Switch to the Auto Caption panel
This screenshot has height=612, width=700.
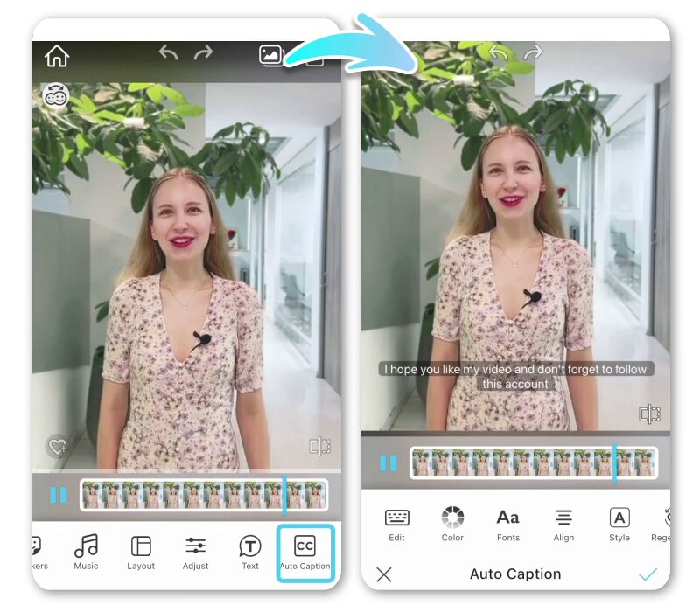pos(514,574)
